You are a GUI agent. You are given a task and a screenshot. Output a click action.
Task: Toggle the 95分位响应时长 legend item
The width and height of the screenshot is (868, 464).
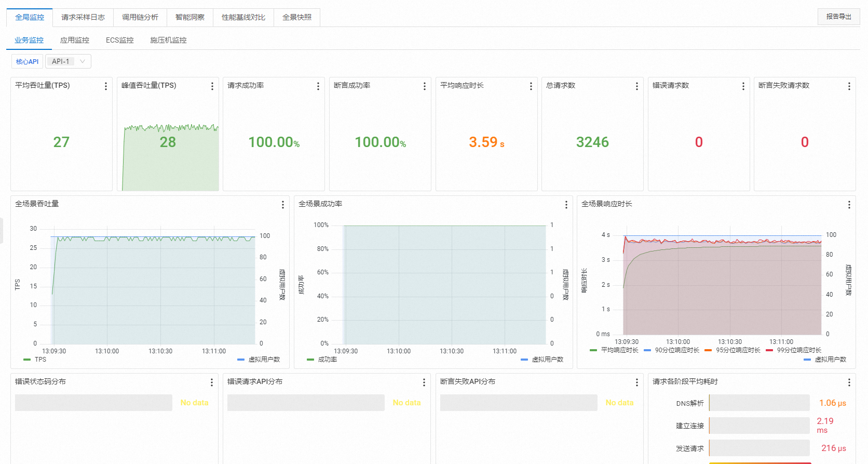(x=733, y=350)
